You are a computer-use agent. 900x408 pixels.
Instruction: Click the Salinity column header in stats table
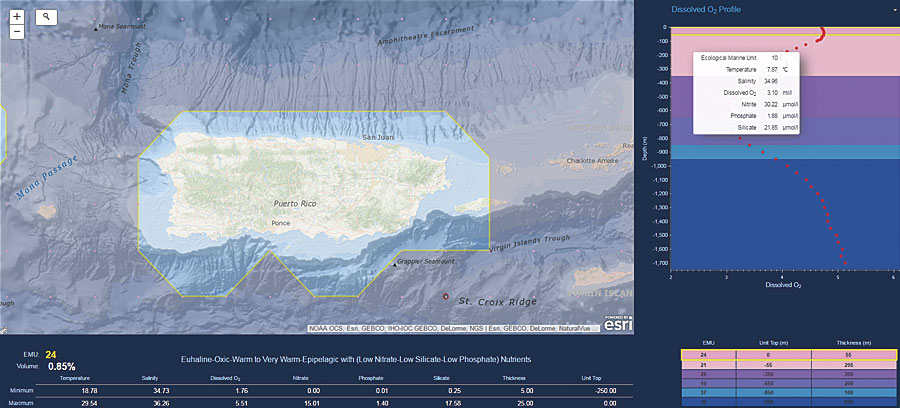(150, 378)
